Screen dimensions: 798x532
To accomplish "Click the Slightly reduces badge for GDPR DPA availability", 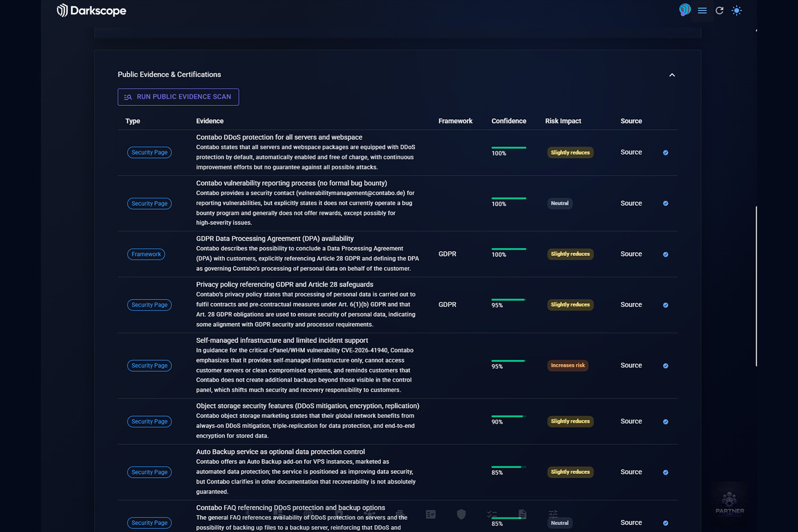I will [570, 254].
